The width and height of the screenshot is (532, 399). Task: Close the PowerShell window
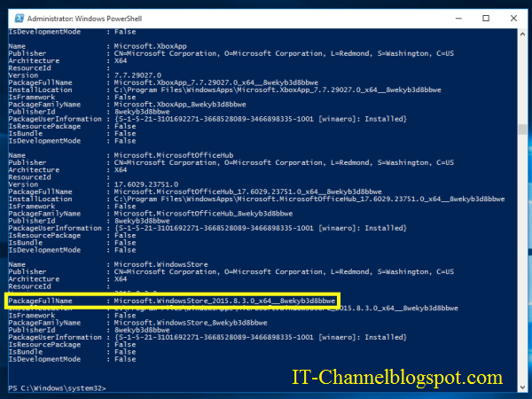513,19
